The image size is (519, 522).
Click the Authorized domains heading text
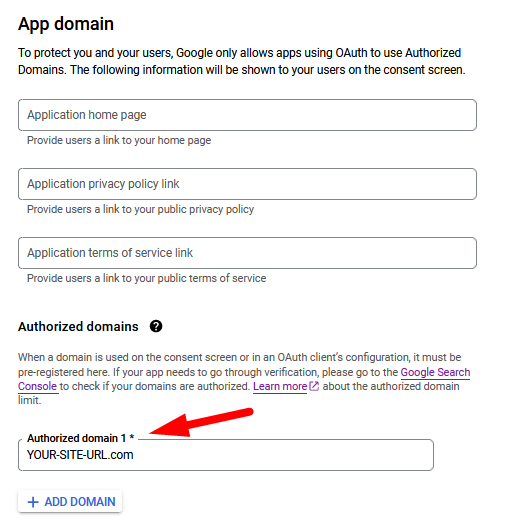pos(78,327)
